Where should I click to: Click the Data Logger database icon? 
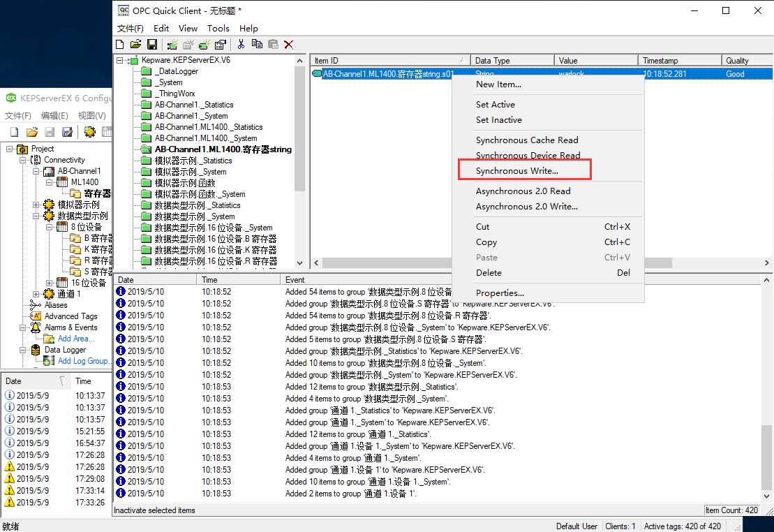coord(36,350)
